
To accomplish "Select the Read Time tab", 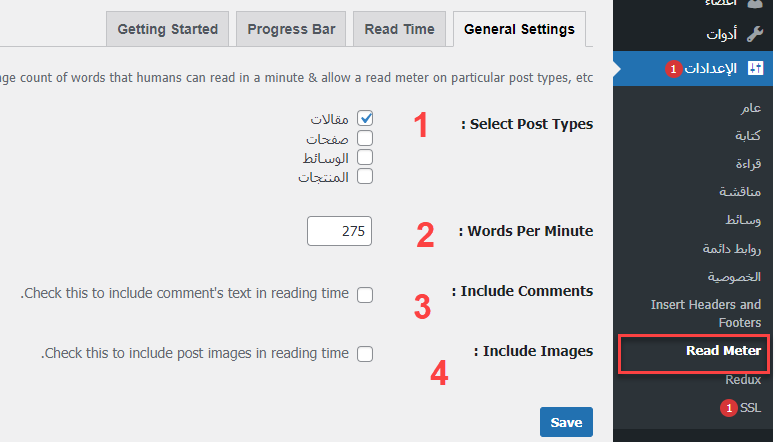I will (x=399, y=29).
